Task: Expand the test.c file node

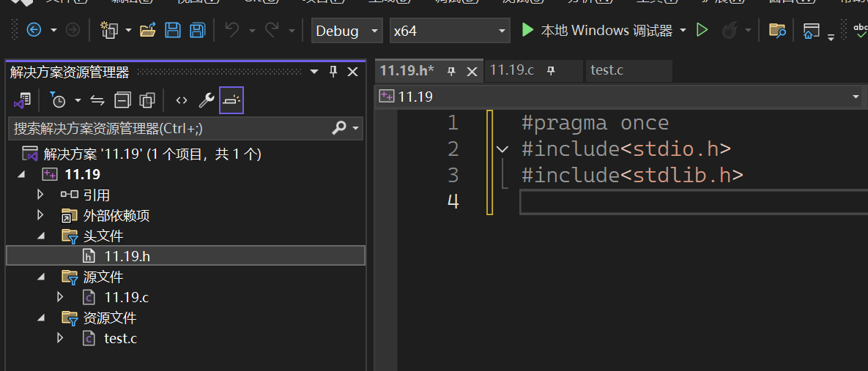Action: point(60,338)
